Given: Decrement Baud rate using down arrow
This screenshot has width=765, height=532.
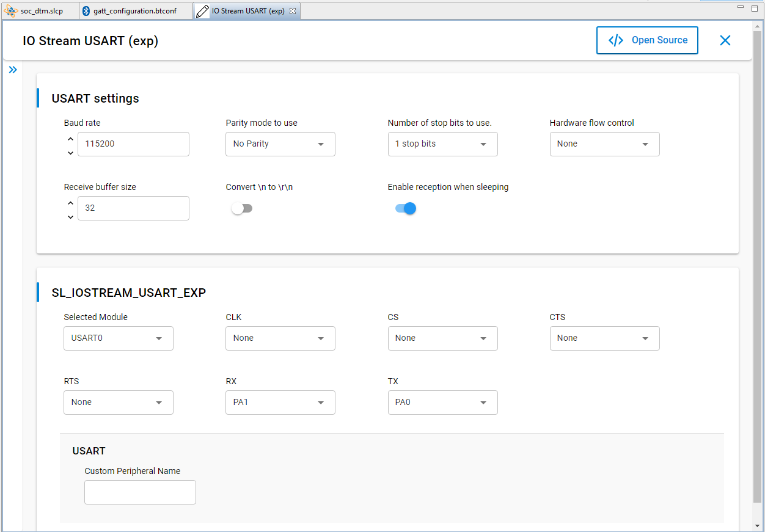Looking at the screenshot, I should click(70, 152).
